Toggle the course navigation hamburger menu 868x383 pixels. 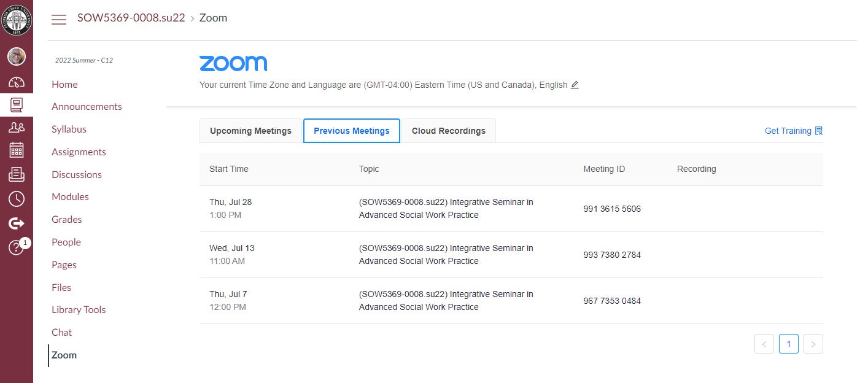59,19
